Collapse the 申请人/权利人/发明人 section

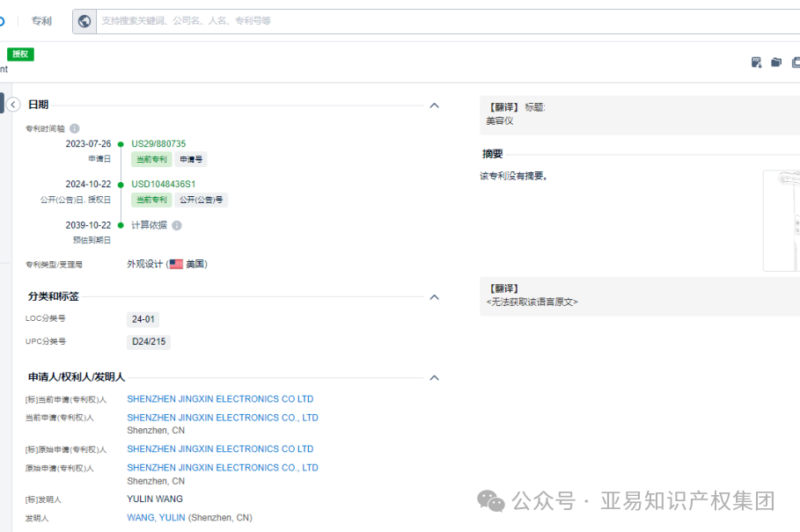(434, 377)
